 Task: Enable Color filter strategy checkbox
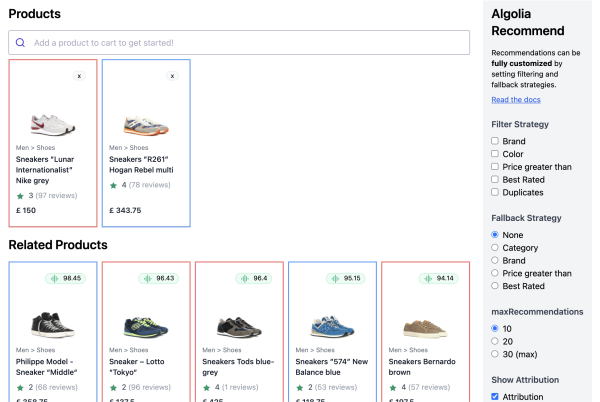(495, 153)
